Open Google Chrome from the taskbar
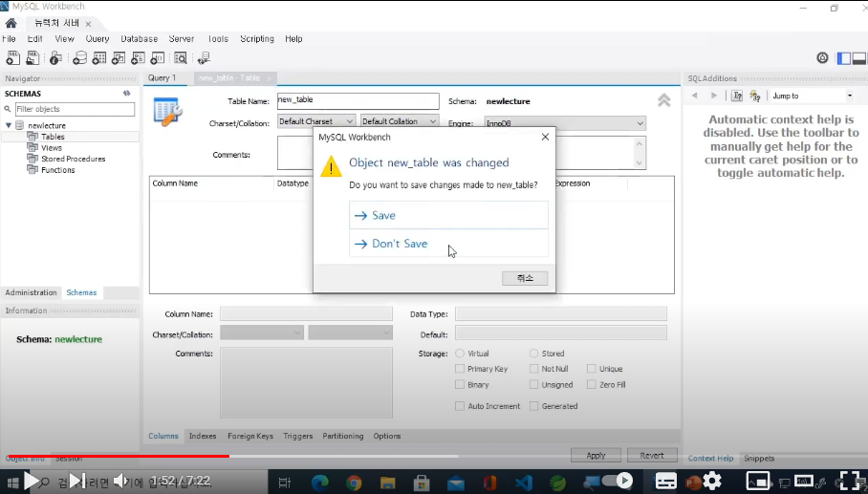The width and height of the screenshot is (868, 494). (354, 483)
